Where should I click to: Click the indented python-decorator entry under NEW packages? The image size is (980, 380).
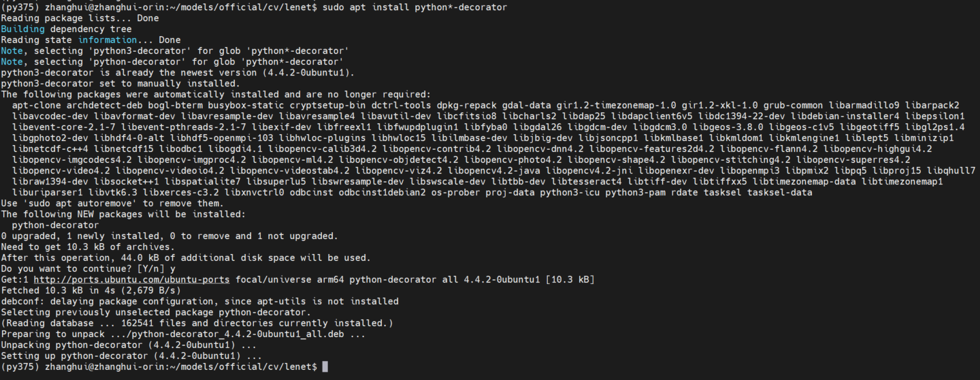coord(55,225)
